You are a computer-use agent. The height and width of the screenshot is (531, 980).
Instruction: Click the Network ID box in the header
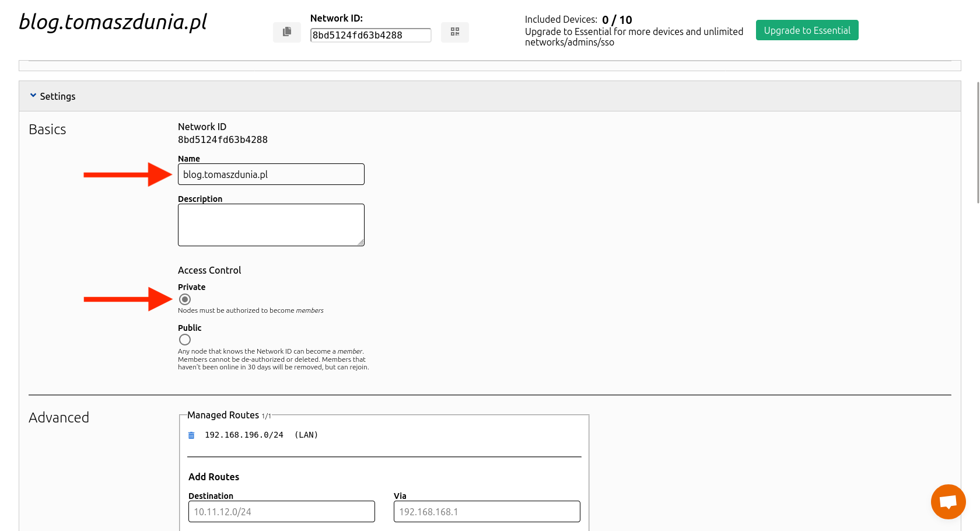pos(370,35)
